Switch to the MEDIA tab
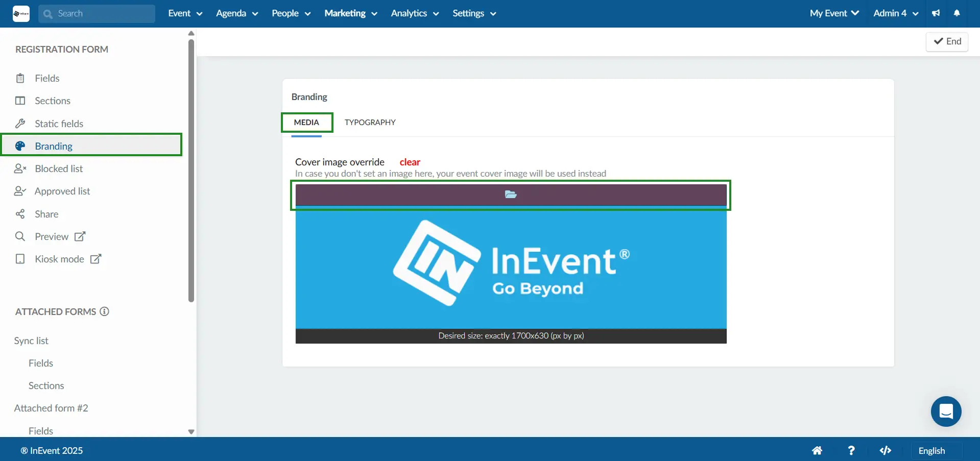Viewport: 980px width, 461px height. point(306,123)
